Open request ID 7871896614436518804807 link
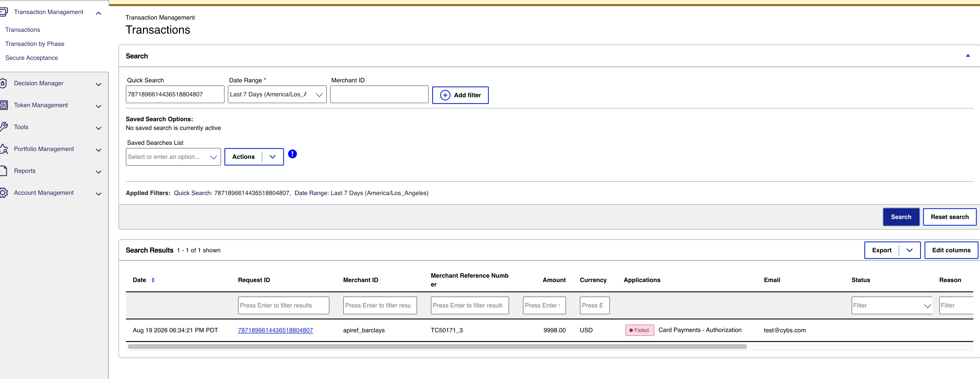The width and height of the screenshot is (980, 379). pos(276,330)
